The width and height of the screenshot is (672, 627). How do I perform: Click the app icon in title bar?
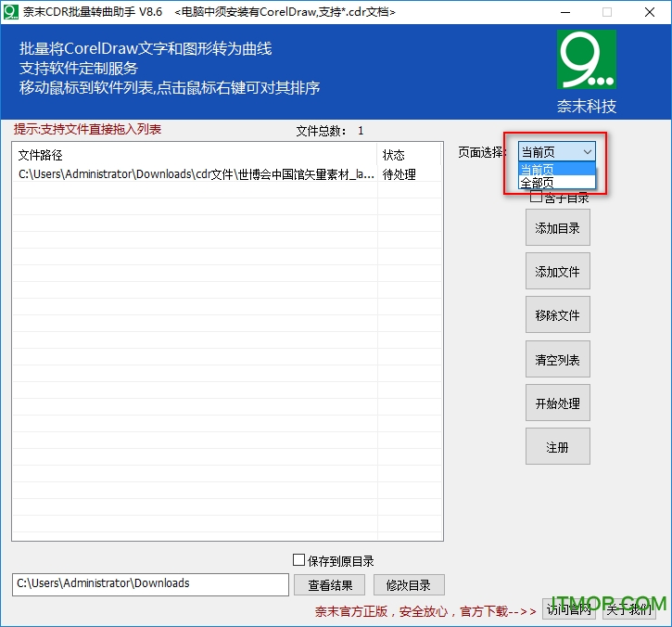[11, 12]
